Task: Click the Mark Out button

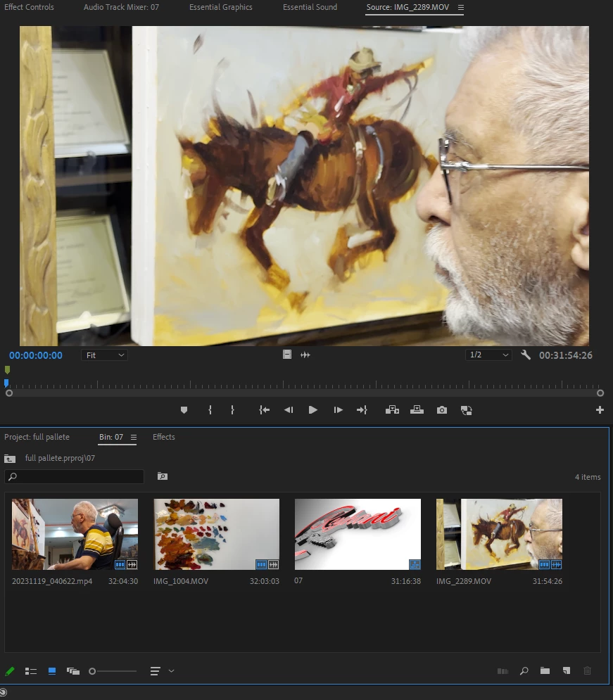Action: point(232,410)
